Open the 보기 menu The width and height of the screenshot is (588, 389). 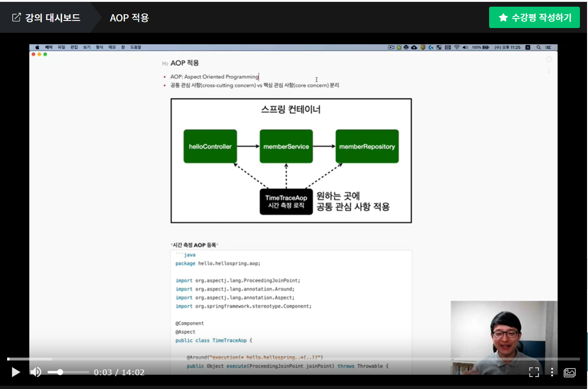tap(87, 48)
